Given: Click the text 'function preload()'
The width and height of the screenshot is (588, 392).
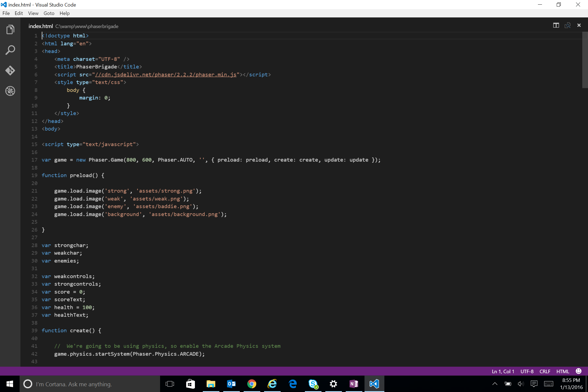Looking at the screenshot, I should click(x=70, y=175).
